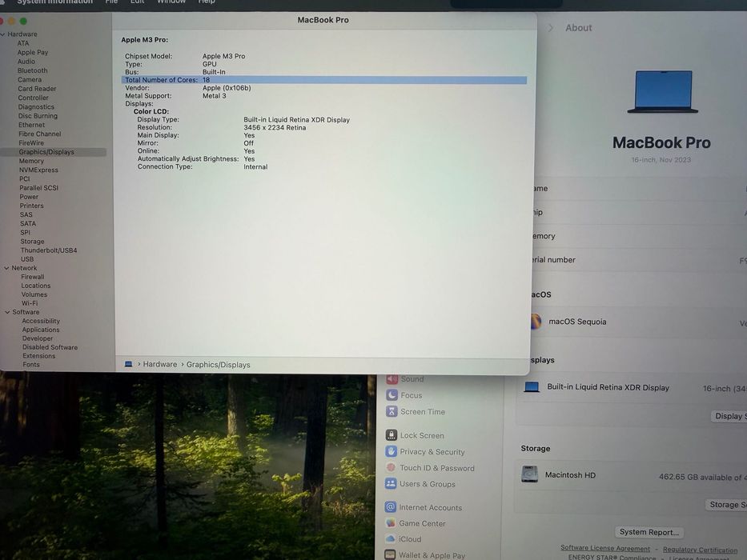Open the File menu

pyautogui.click(x=111, y=2)
